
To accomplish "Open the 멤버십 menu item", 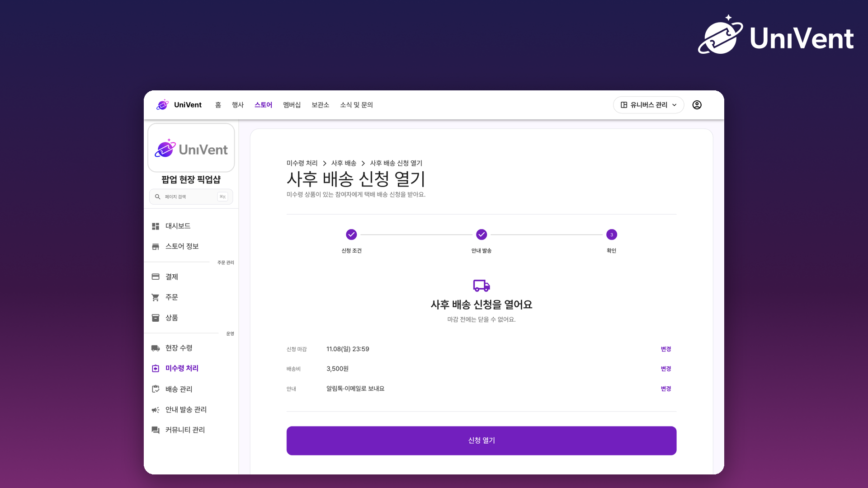I will pyautogui.click(x=292, y=105).
